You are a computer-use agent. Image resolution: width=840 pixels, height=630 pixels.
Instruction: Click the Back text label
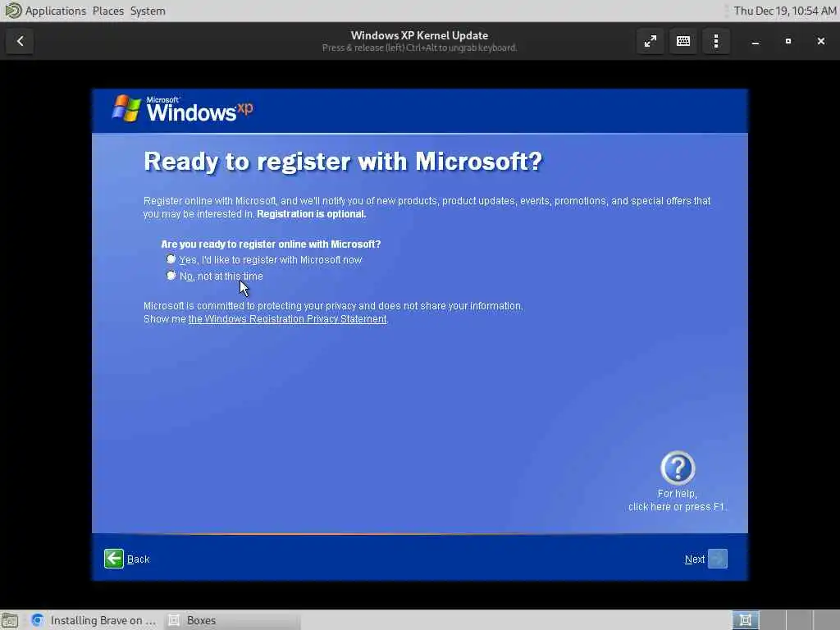point(138,559)
